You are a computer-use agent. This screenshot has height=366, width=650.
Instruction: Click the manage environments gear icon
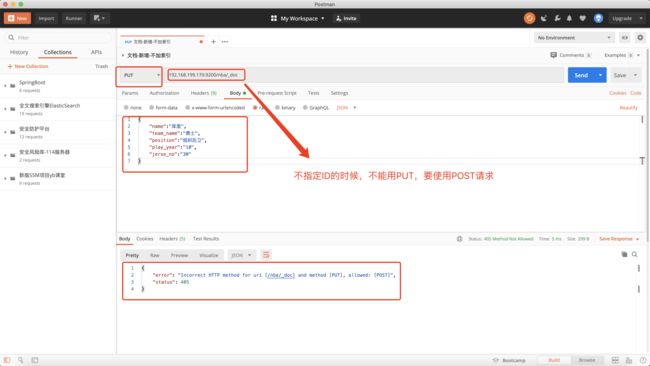tap(640, 38)
